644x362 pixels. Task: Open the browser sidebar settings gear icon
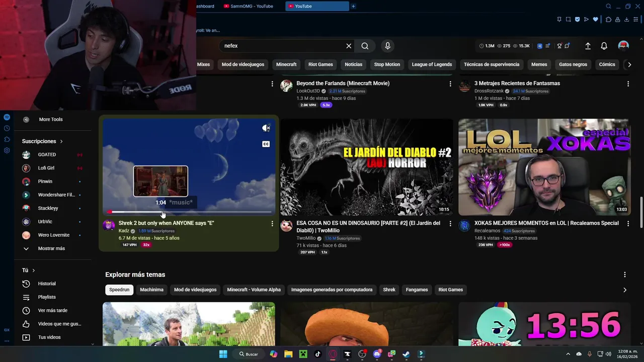point(7,150)
